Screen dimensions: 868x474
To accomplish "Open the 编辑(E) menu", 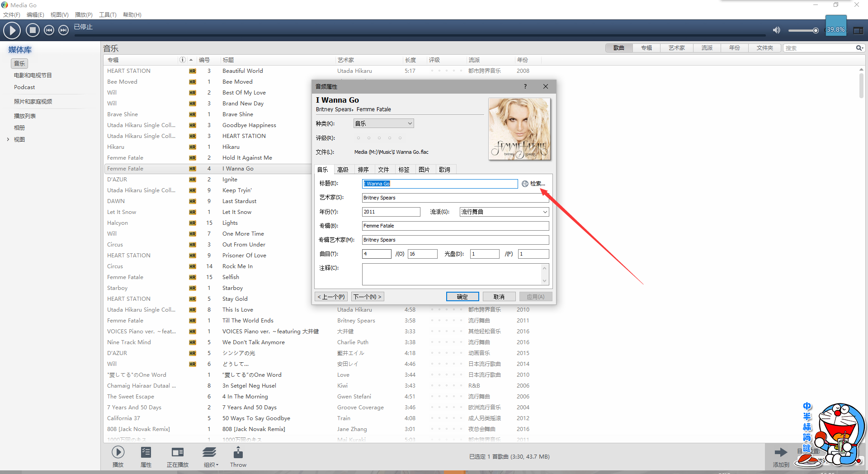I will (x=35, y=15).
